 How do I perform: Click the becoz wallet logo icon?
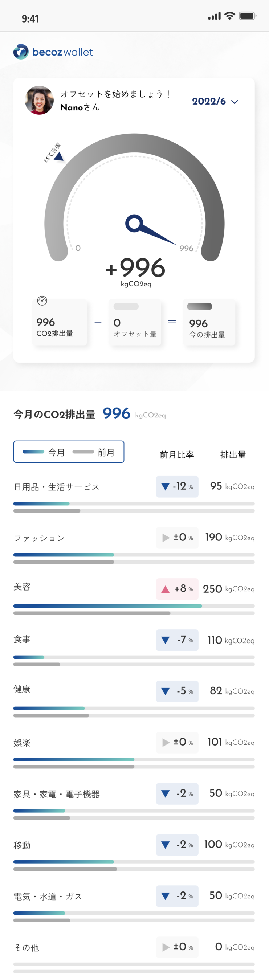pos(21,52)
